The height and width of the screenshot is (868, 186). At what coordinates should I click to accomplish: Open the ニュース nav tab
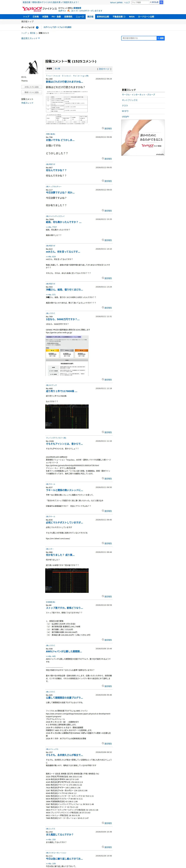click(x=80, y=16)
